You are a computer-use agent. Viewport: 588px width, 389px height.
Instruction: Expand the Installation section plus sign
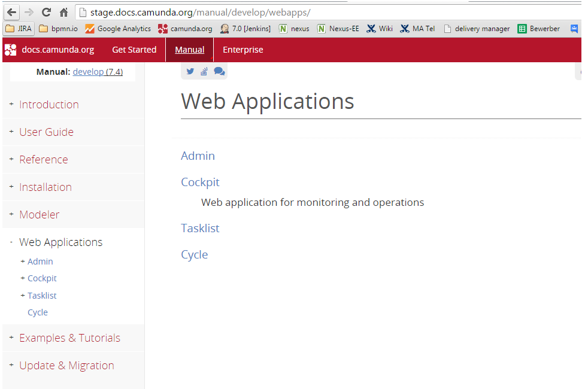[x=11, y=186]
